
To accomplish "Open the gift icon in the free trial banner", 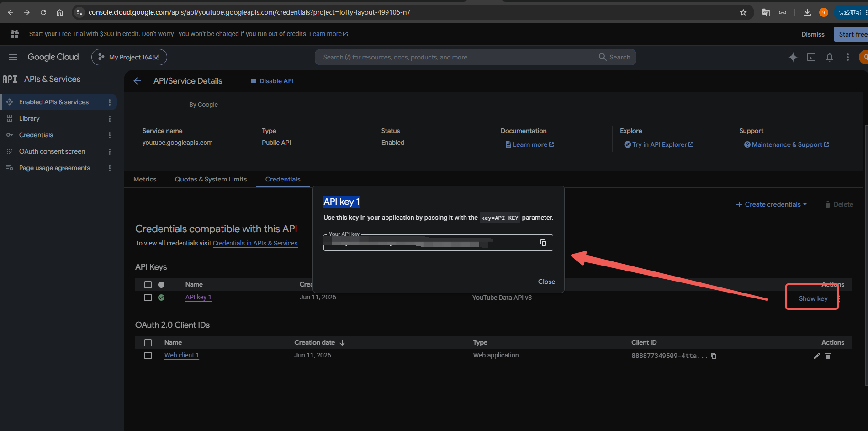I will click(x=15, y=34).
